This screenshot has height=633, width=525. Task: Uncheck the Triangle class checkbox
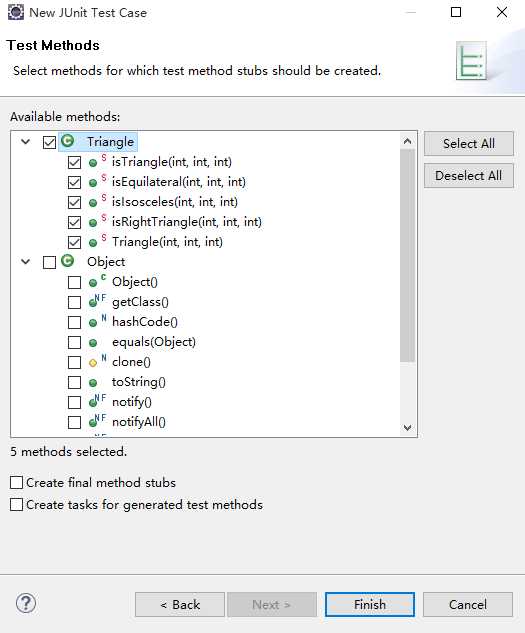point(49,142)
